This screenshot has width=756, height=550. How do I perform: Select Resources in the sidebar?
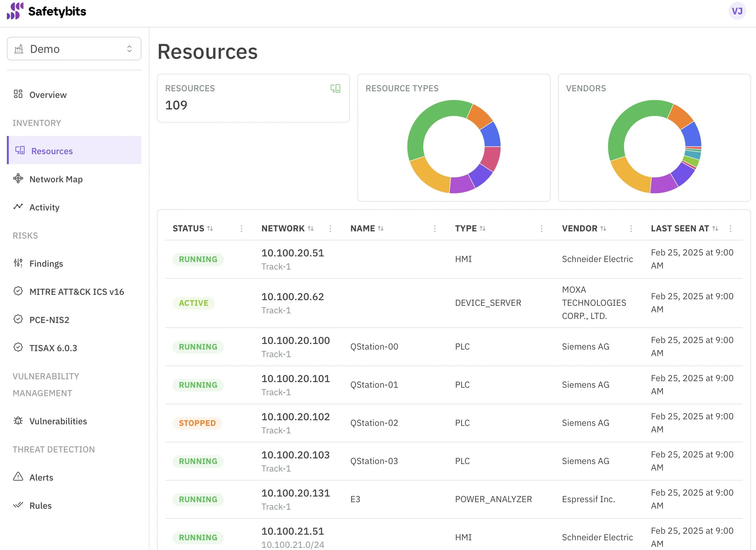pos(74,150)
